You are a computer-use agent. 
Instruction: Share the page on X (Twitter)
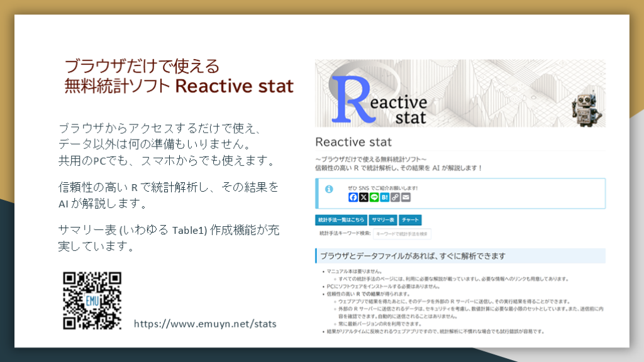364,197
